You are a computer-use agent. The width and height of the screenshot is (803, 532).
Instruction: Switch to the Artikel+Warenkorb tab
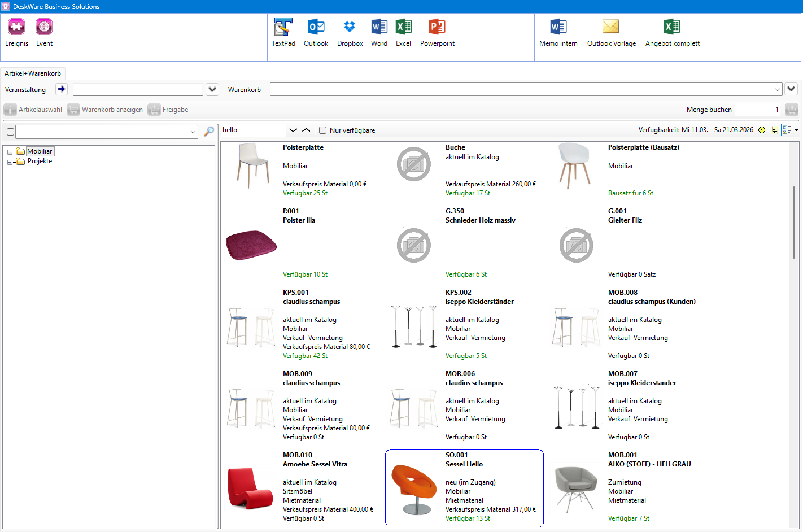click(x=33, y=73)
